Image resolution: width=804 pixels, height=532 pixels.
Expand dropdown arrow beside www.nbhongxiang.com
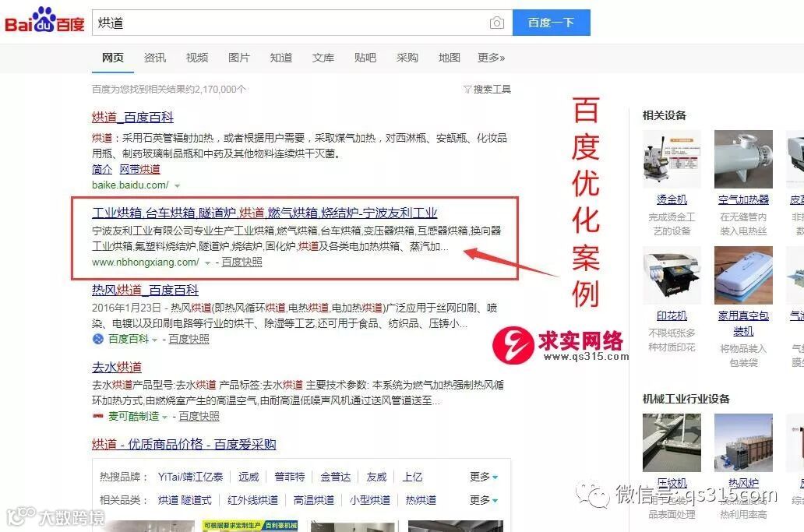(208, 263)
